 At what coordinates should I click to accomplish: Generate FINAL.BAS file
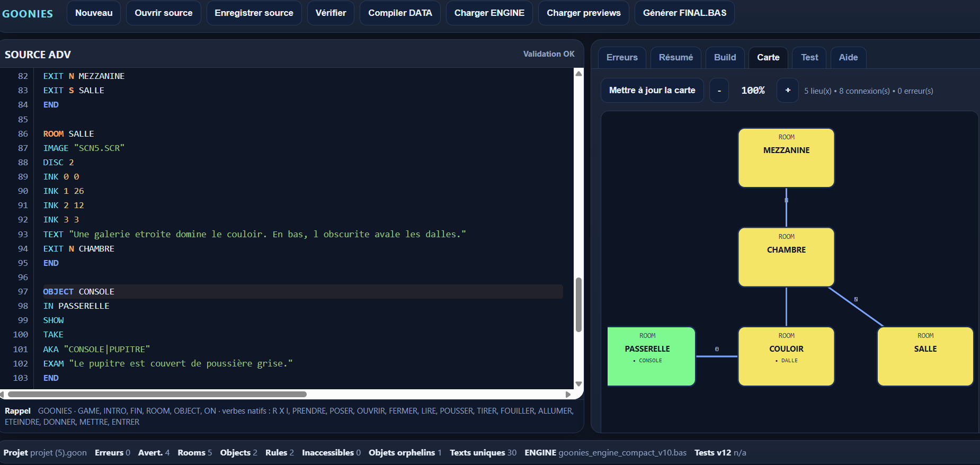tap(684, 13)
